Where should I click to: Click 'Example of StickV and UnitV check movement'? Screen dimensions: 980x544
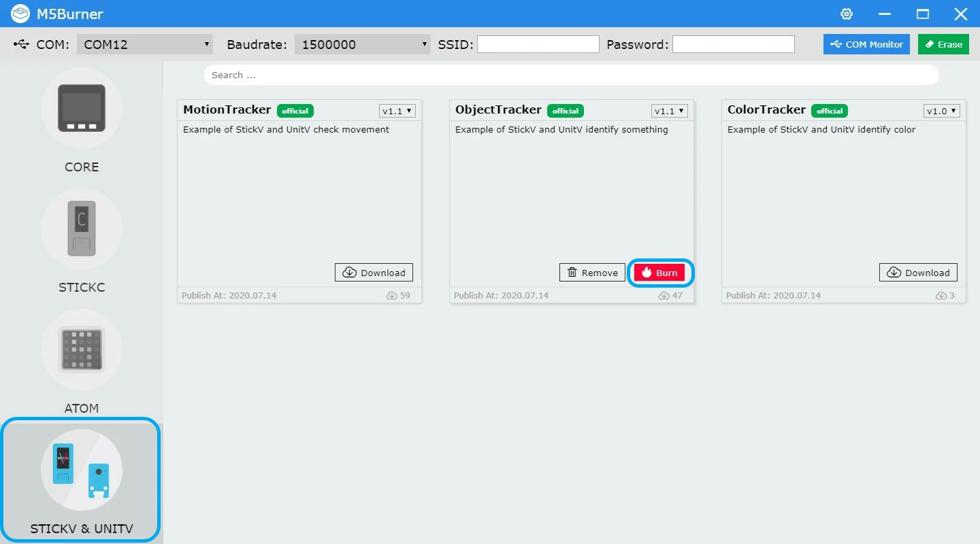(286, 130)
